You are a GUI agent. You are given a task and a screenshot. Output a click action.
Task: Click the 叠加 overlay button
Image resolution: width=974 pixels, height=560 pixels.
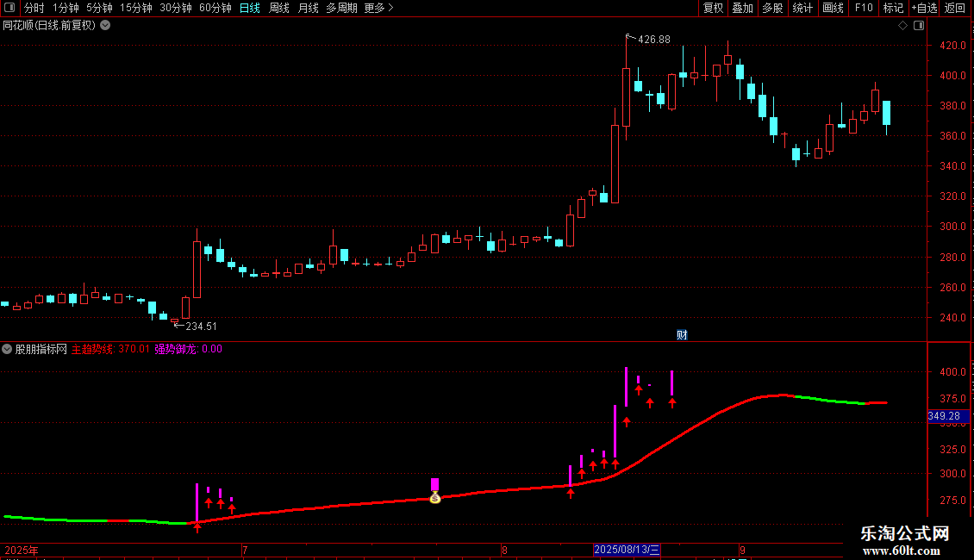pyautogui.click(x=742, y=8)
